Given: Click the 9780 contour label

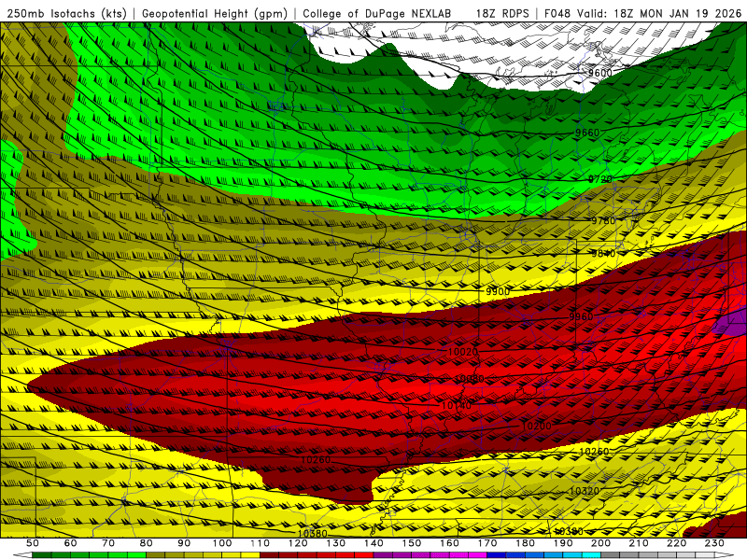Looking at the screenshot, I should [603, 221].
